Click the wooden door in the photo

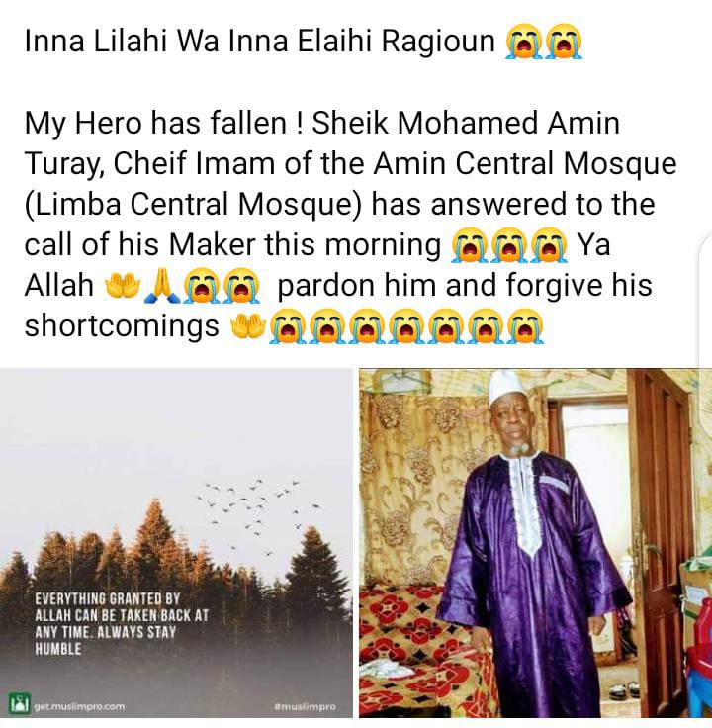(x=660, y=534)
